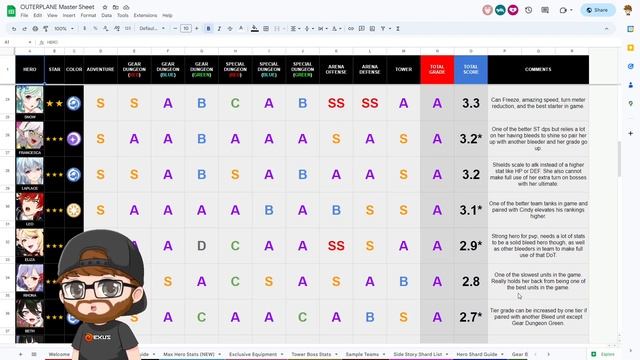Click the functions sigma icon

click(x=398, y=29)
